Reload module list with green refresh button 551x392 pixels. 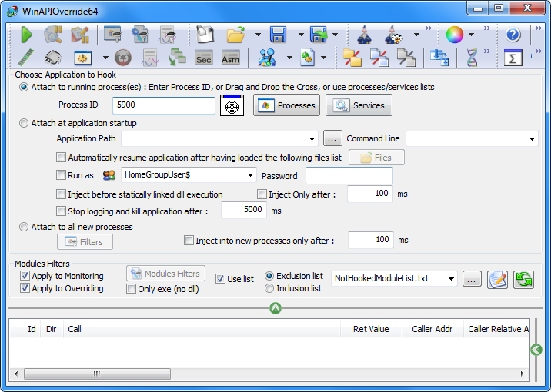tap(523, 280)
